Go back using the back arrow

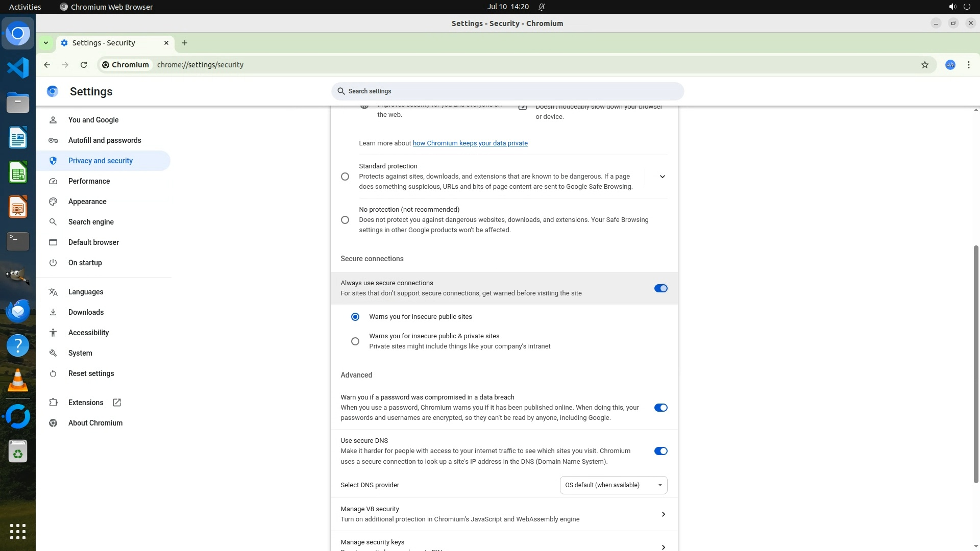[47, 65]
